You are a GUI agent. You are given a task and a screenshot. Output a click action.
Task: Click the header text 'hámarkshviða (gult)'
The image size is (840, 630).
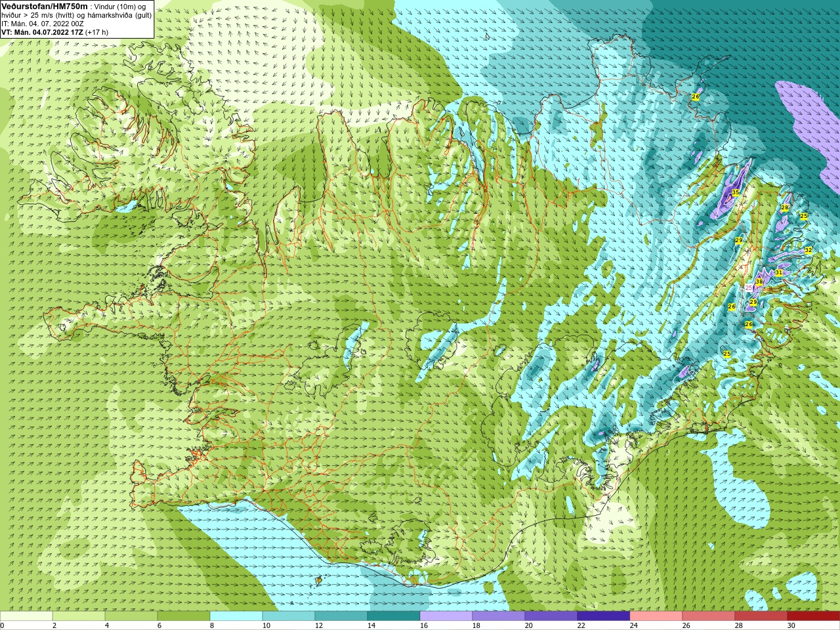119,15
